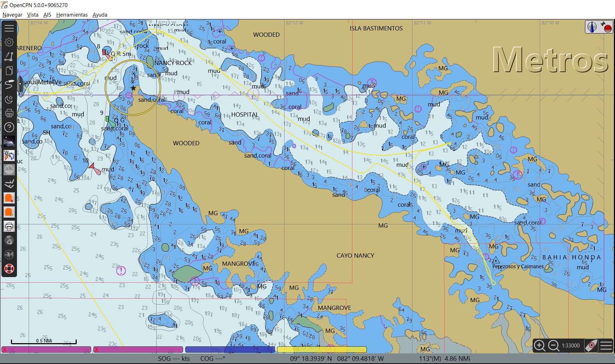The height and width of the screenshot is (364, 615).
Task: Open the earth-from-space plugin icon
Action: (9, 141)
